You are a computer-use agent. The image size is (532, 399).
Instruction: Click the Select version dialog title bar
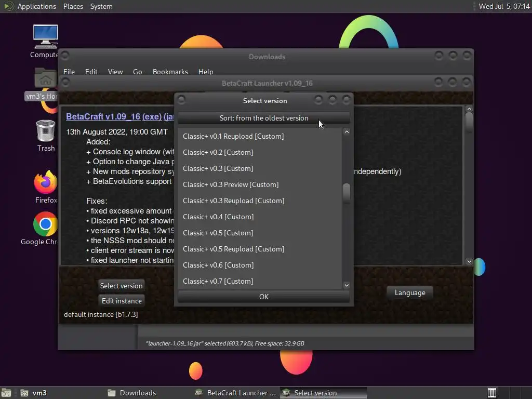click(x=264, y=101)
